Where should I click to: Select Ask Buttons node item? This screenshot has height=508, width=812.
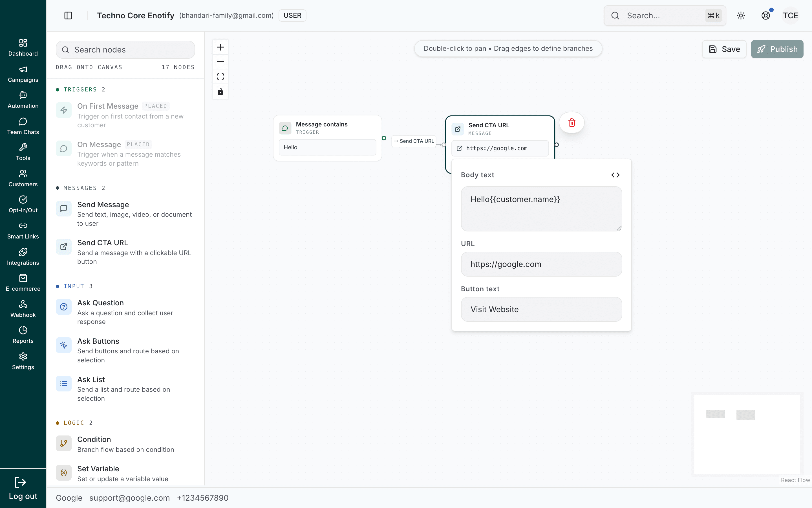(125, 351)
